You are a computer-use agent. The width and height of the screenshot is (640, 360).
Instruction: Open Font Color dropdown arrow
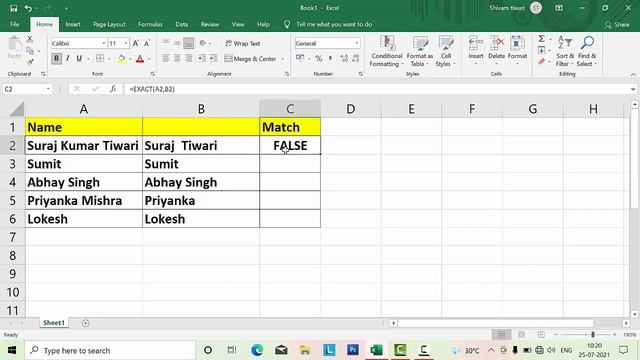[x=149, y=59]
